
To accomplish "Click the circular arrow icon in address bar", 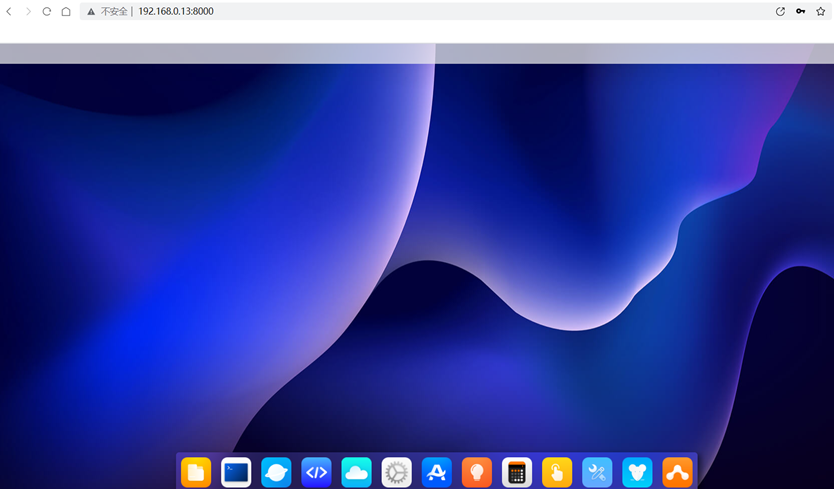I will (780, 11).
